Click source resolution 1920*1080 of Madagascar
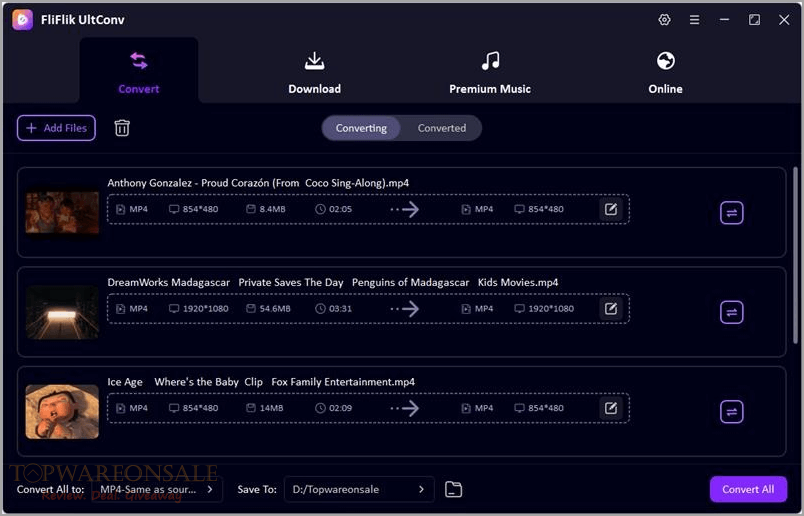804x516 pixels. (206, 309)
